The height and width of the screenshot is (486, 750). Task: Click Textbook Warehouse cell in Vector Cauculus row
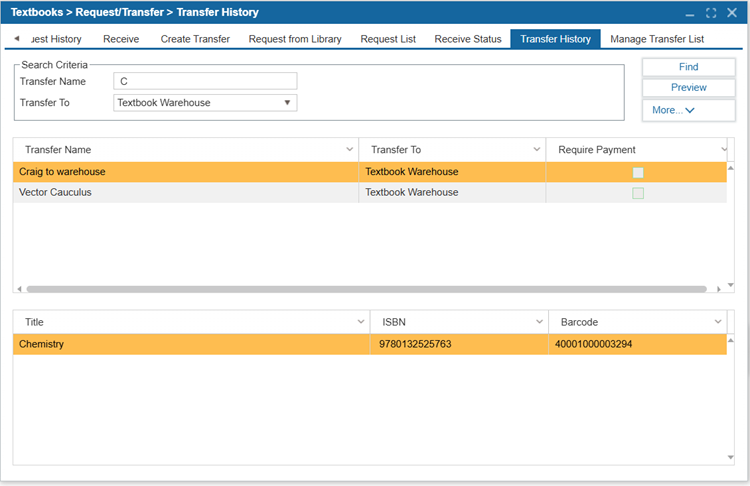[x=452, y=192]
